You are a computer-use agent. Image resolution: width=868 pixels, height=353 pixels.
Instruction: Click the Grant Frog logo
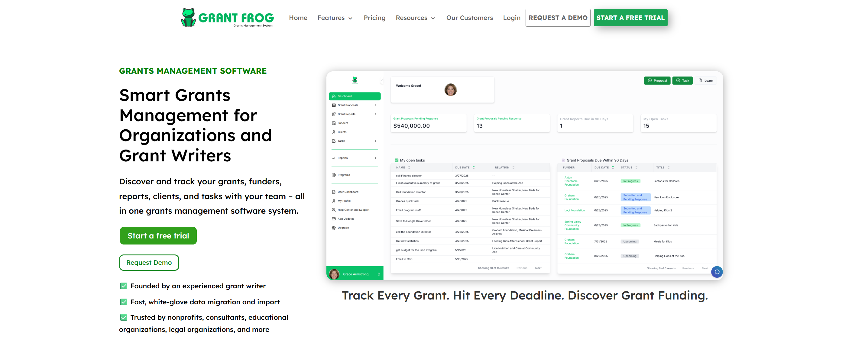tap(228, 18)
